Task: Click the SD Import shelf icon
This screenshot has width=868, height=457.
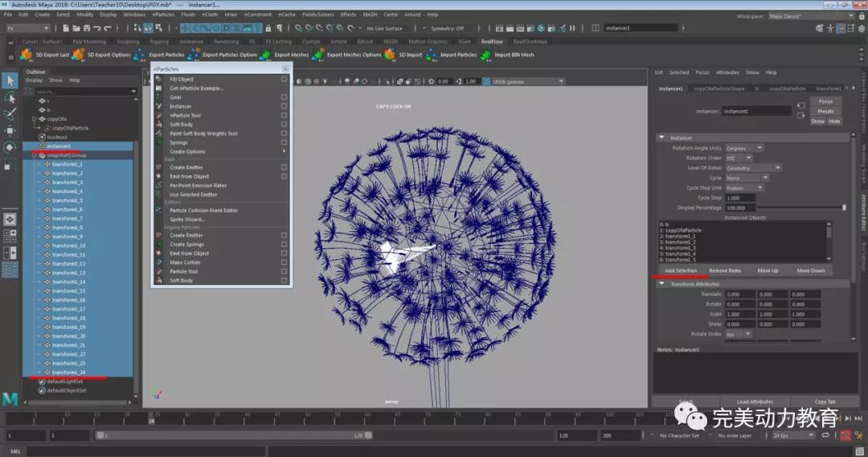Action: [390, 55]
